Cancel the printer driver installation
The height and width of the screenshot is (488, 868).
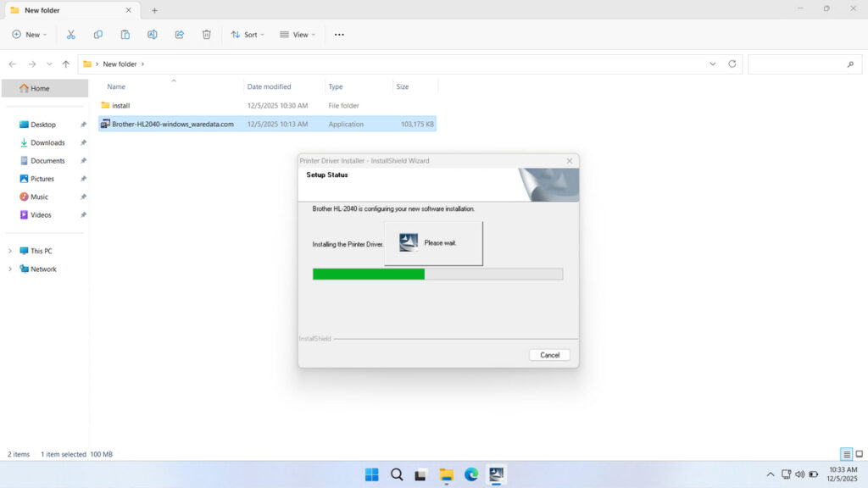549,354
